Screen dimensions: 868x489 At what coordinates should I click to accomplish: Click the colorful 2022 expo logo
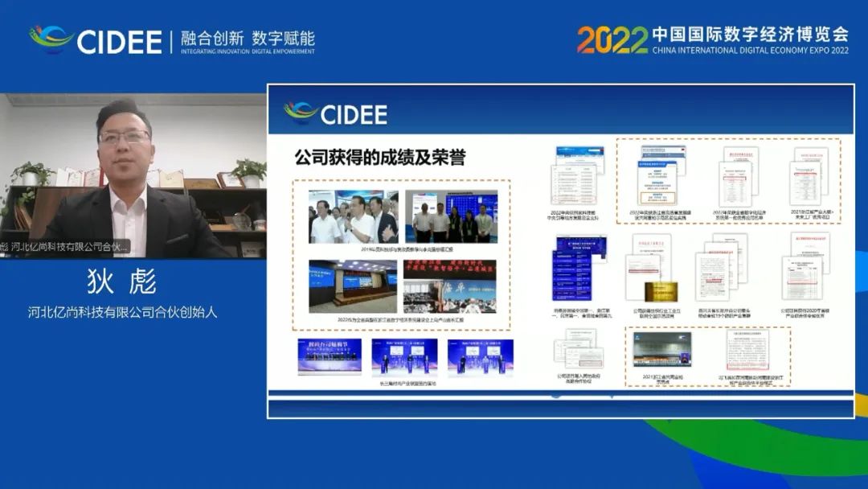tap(612, 39)
